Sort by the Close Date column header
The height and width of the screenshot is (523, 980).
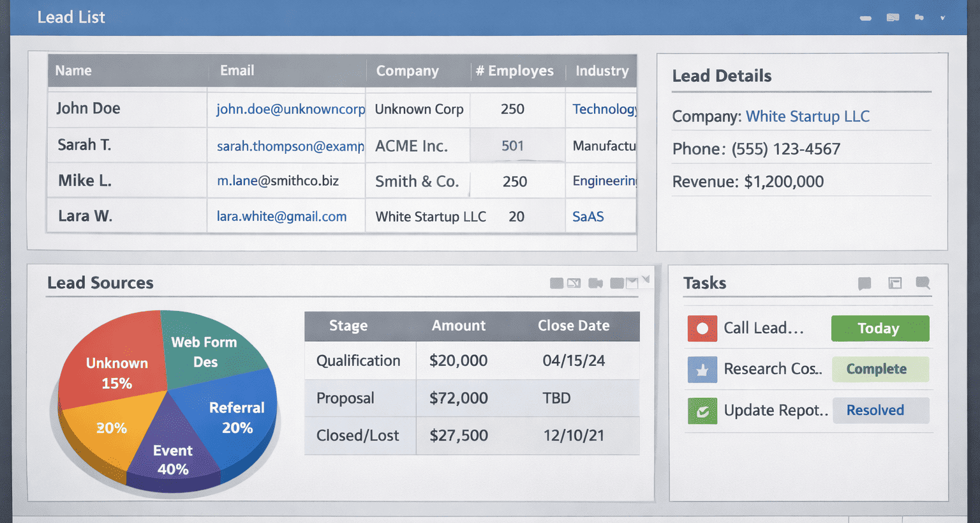click(574, 326)
